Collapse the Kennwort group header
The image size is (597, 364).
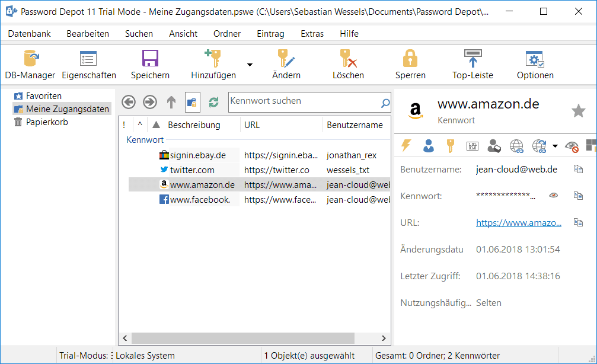(x=145, y=140)
